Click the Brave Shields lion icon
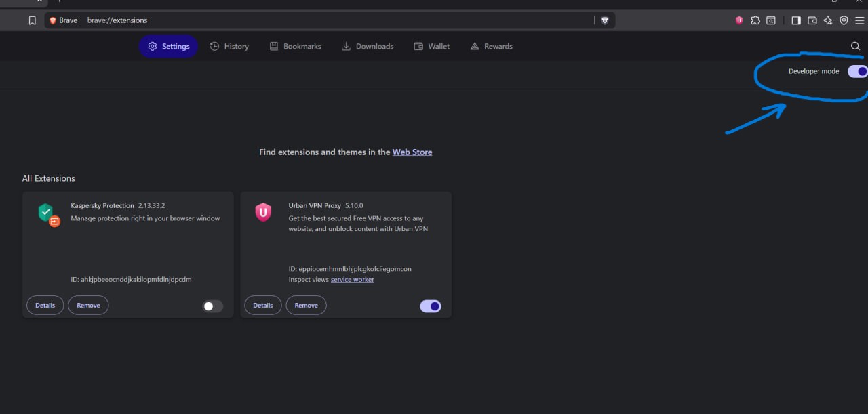This screenshot has width=868, height=414. tap(605, 20)
